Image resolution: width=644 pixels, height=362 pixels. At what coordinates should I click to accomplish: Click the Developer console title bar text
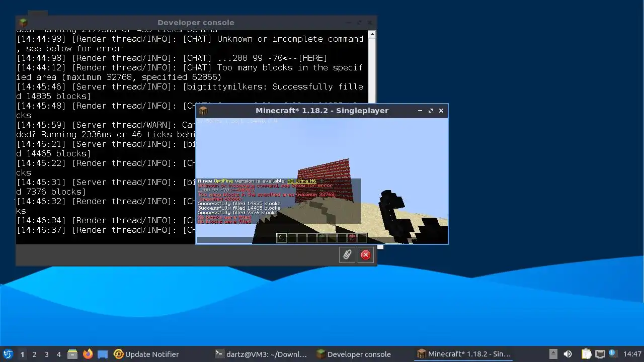(196, 23)
